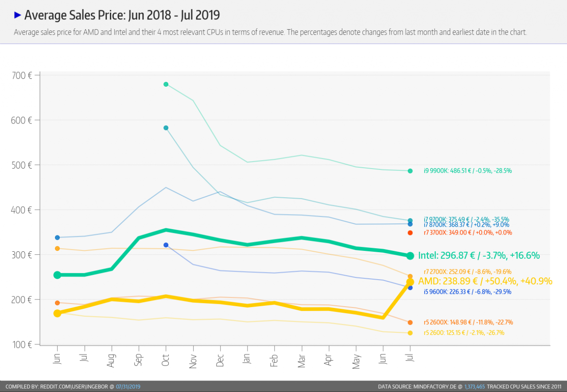Click the i7 9700K starting dot in October
Image resolution: width=567 pixels, height=392 pixels.
(x=166, y=128)
